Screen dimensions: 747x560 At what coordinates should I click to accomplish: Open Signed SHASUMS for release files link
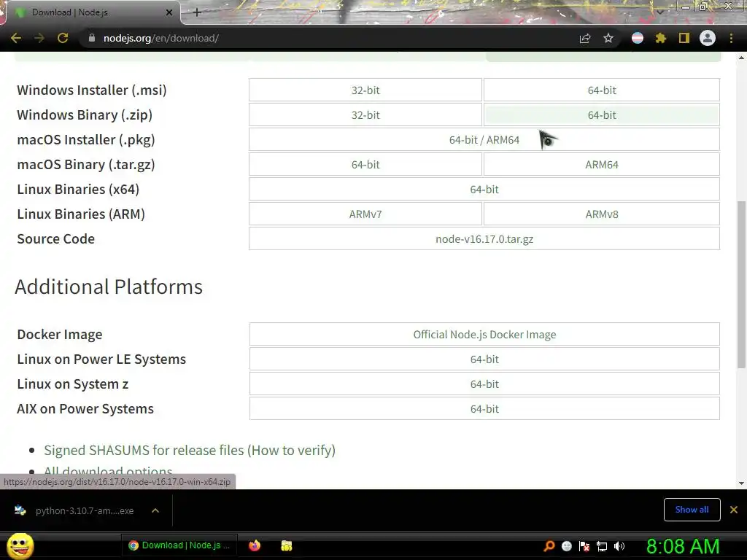(145, 450)
